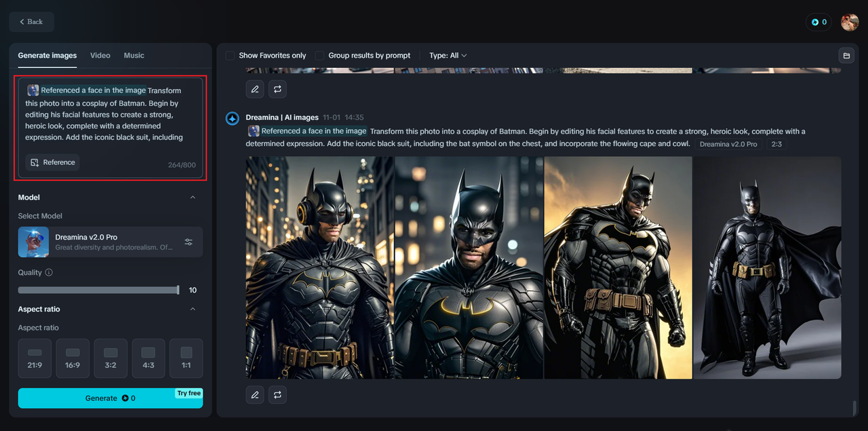Click the Dreamina | AI images title
The height and width of the screenshot is (431, 868).
pos(282,117)
